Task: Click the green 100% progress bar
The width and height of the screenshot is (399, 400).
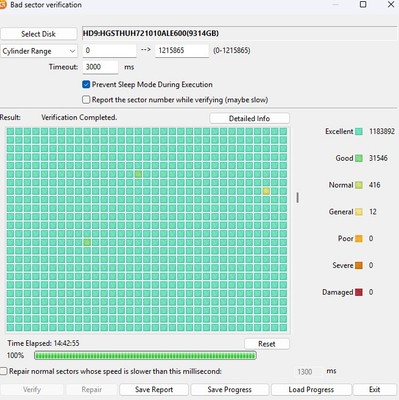Action: (145, 355)
